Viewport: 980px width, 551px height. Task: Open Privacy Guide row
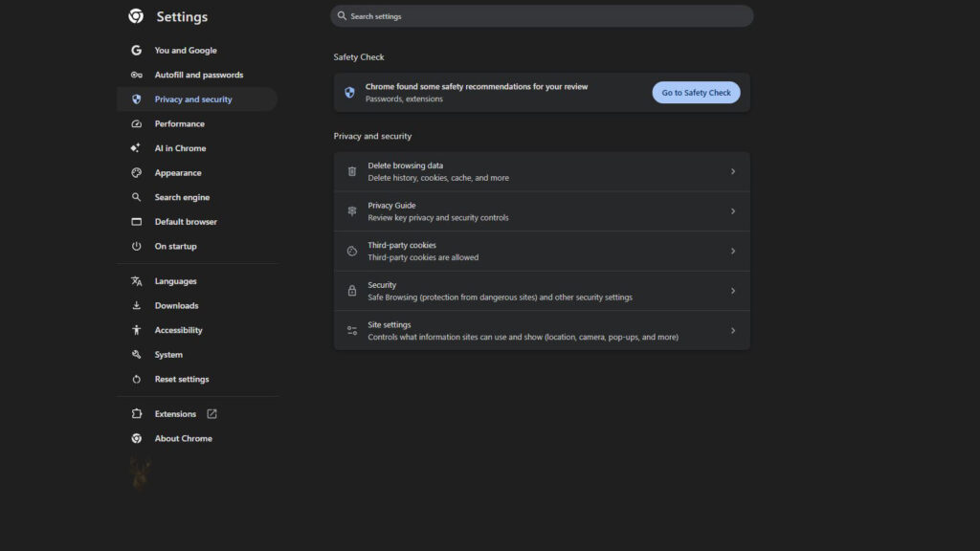pyautogui.click(x=542, y=211)
